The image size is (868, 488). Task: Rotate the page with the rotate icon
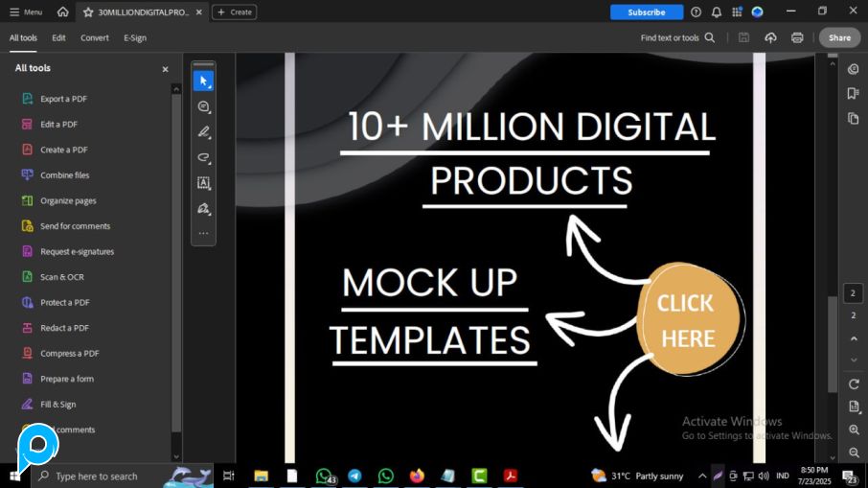click(x=854, y=383)
